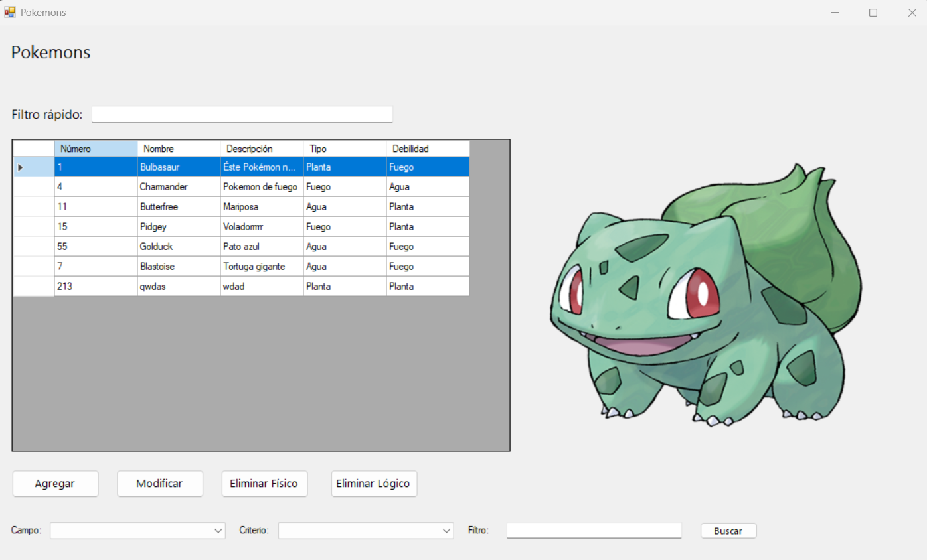Screen dimensions: 927x560
Task: Click the Voladorrrrr description cell
Action: point(262,227)
